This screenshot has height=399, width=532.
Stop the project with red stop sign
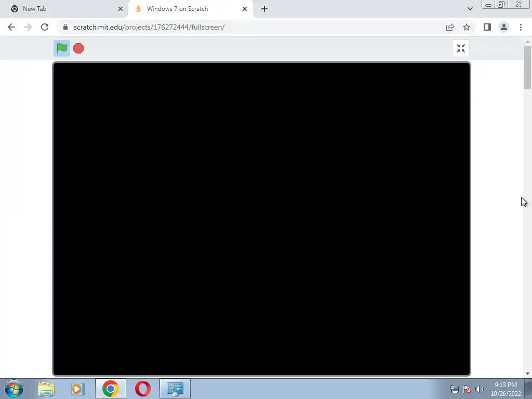click(78, 48)
